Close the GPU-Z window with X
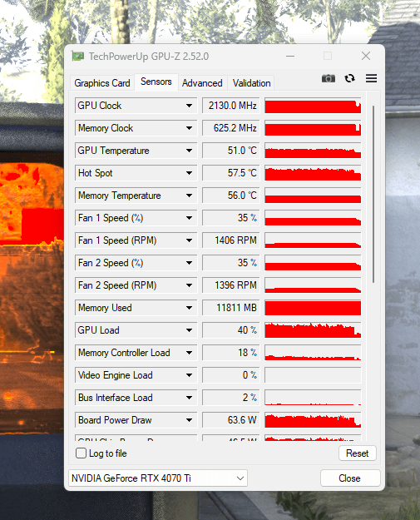The height and width of the screenshot is (520, 420). click(x=366, y=56)
